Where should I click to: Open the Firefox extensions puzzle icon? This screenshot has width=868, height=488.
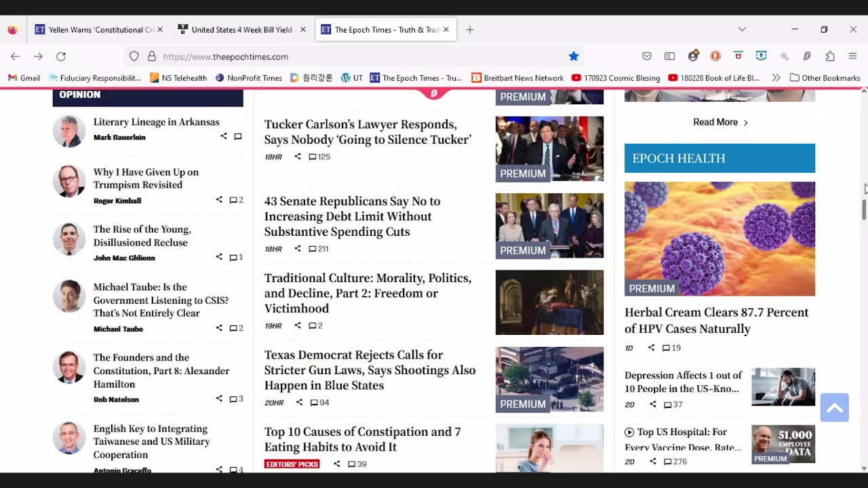(x=830, y=56)
